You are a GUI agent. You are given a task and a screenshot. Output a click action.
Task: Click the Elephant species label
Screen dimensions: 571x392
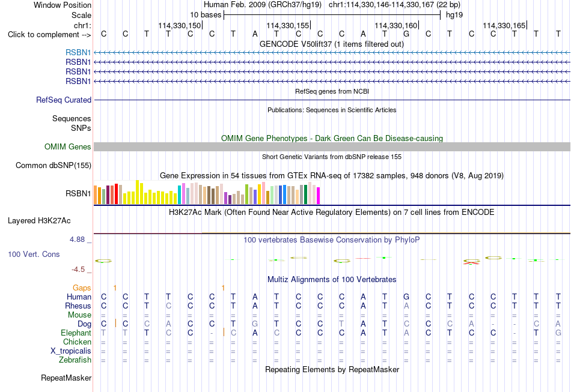(x=76, y=333)
